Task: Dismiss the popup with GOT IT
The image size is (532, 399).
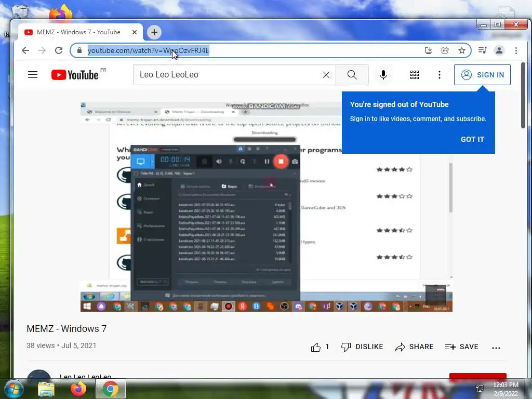Action: click(472, 139)
